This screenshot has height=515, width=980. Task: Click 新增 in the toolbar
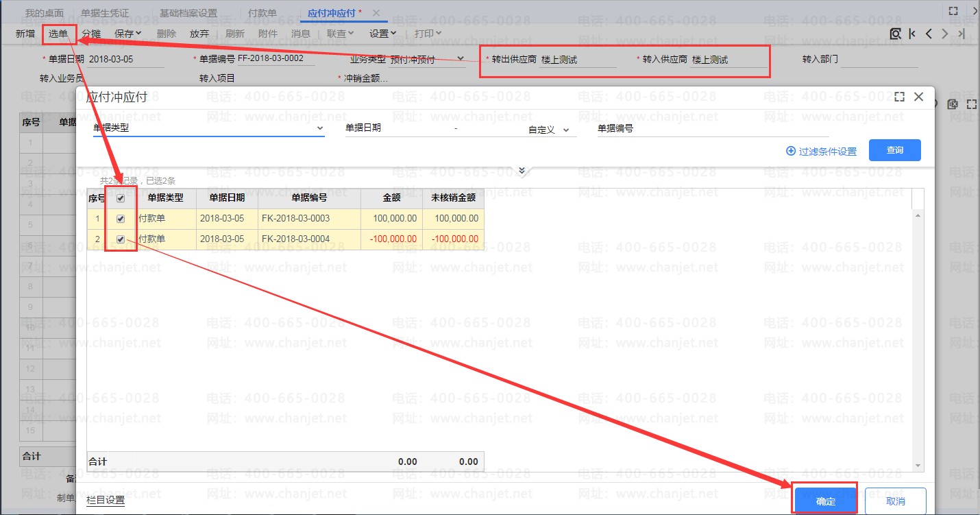click(x=25, y=33)
